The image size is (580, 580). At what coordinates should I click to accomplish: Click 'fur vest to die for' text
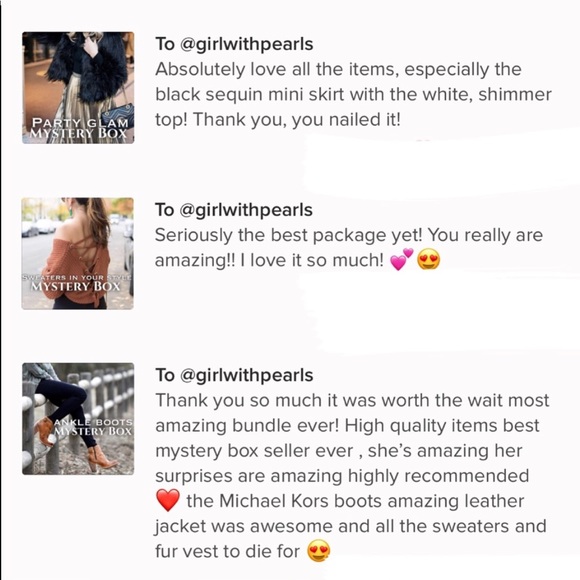[227, 551]
